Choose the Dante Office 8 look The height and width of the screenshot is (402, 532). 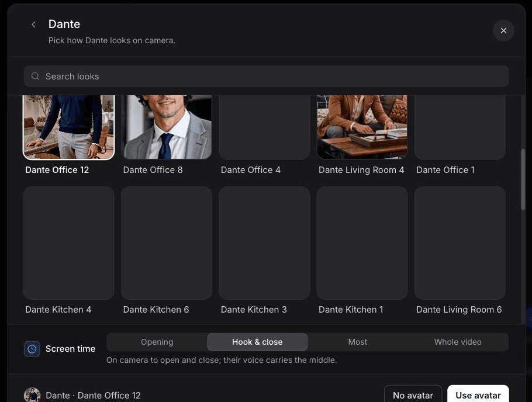pos(166,127)
